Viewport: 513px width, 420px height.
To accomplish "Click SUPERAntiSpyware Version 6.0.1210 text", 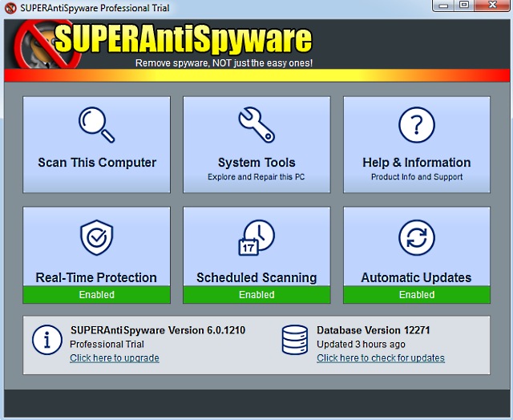I will (158, 330).
